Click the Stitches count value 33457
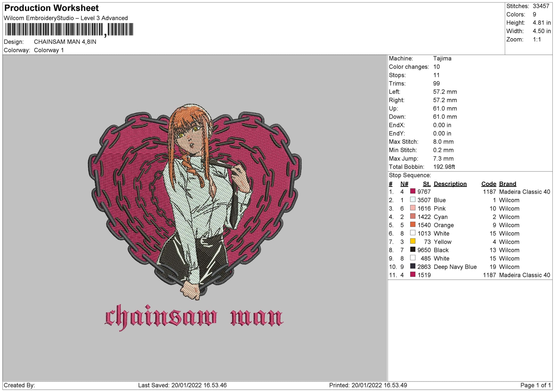Image resolution: width=555 pixels, height=392 pixels. coord(541,6)
